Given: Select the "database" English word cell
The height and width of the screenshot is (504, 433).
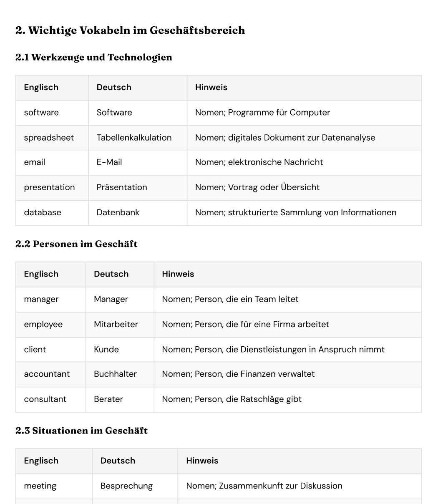Looking at the screenshot, I should [43, 212].
